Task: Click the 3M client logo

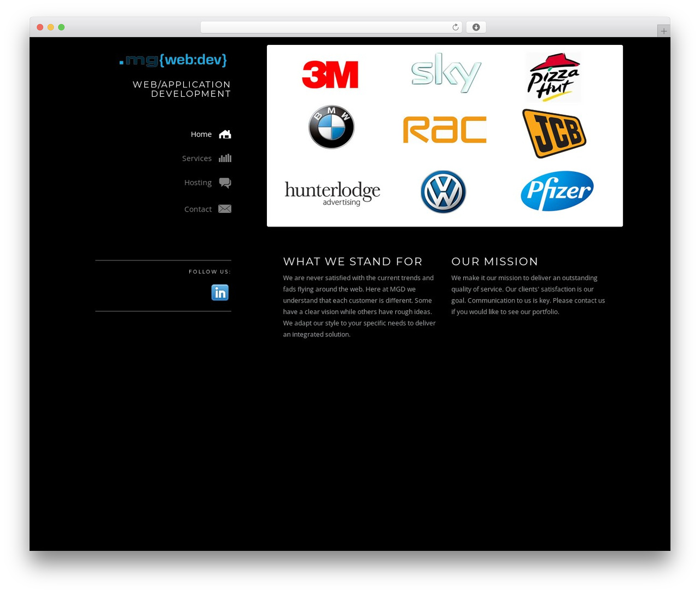Action: [330, 75]
